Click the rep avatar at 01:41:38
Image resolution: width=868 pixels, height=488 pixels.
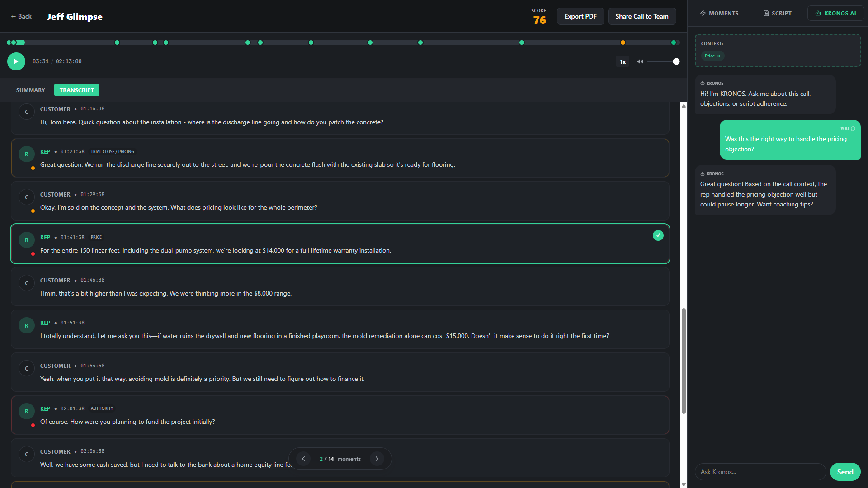point(27,240)
